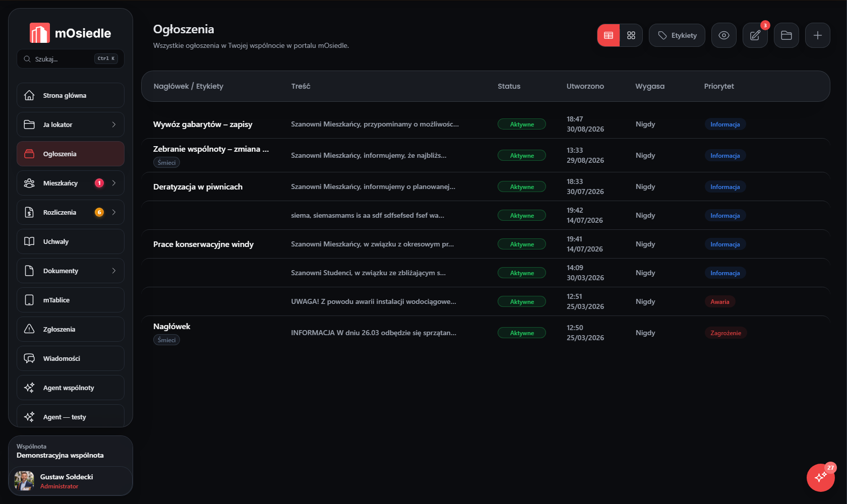Click Agent wspólnoty sparkle icon
The height and width of the screenshot is (504, 847).
(x=29, y=388)
